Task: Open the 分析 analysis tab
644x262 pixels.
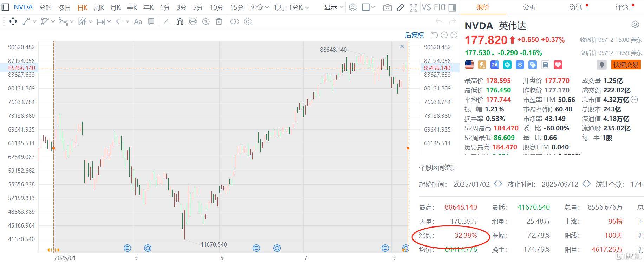Action: coord(529,7)
